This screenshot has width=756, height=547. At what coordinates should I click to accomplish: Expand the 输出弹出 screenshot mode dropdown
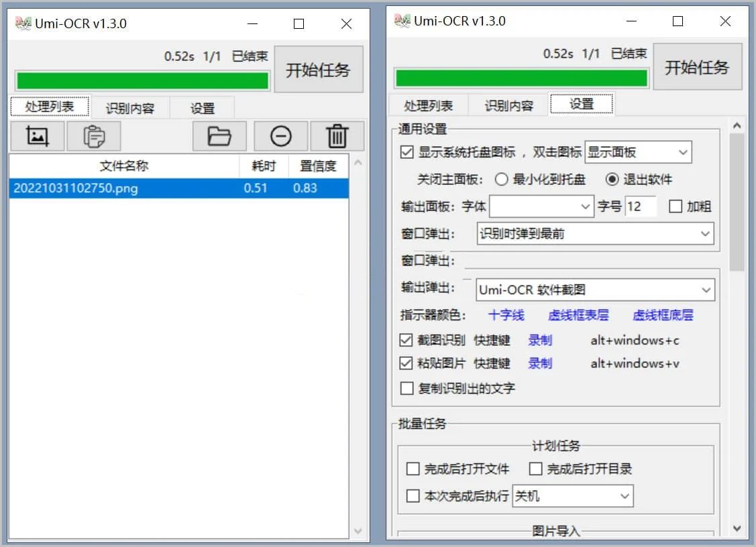click(x=595, y=290)
